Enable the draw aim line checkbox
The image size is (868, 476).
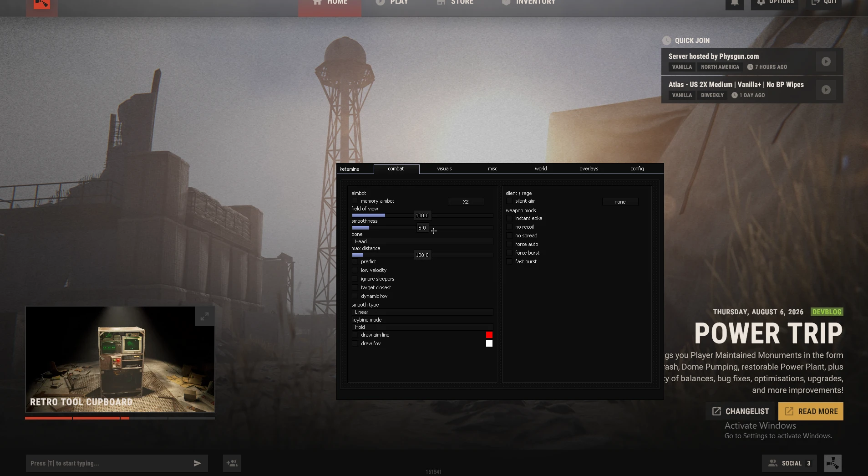pos(355,335)
